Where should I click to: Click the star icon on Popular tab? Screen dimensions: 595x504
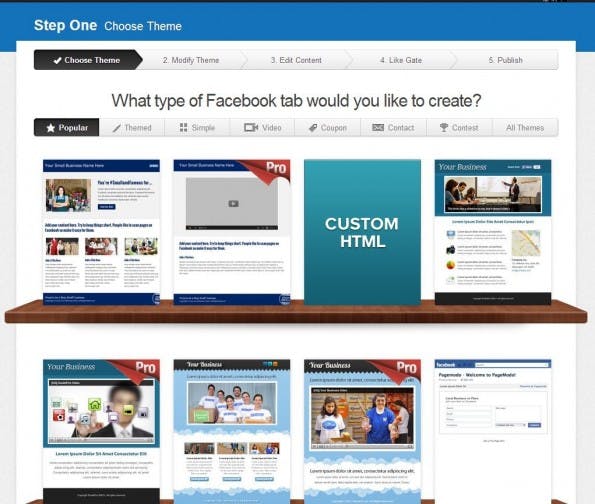tap(50, 128)
